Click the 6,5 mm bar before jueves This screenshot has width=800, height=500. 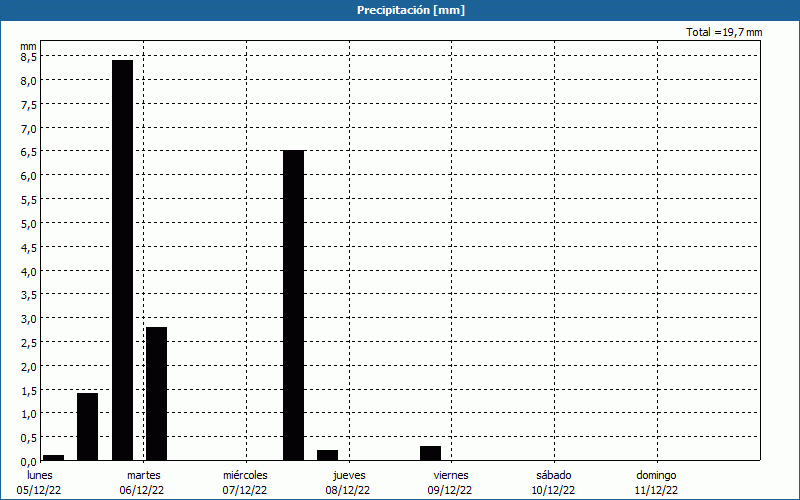click(x=293, y=305)
